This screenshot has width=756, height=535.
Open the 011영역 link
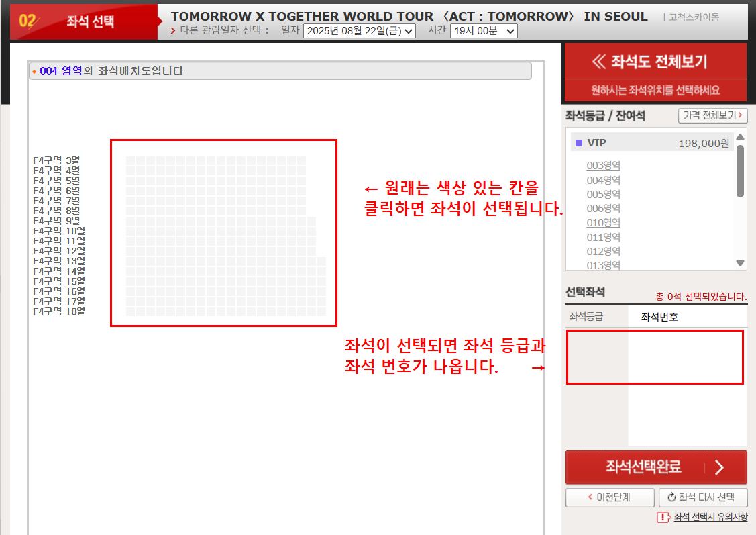pyautogui.click(x=603, y=238)
